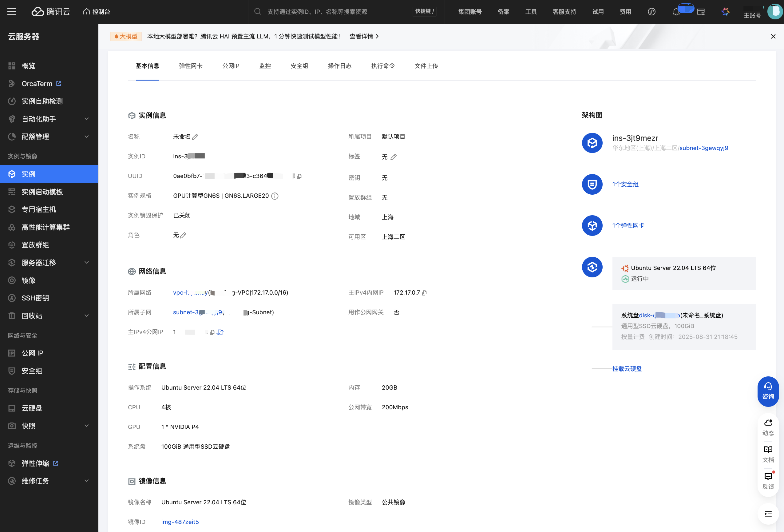Open 概览 in the sidebar
784x532 pixels.
click(49, 66)
